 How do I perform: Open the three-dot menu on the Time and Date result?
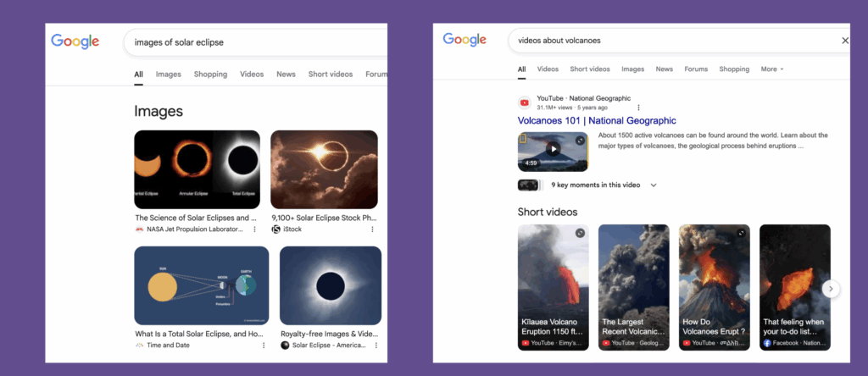[x=264, y=345]
